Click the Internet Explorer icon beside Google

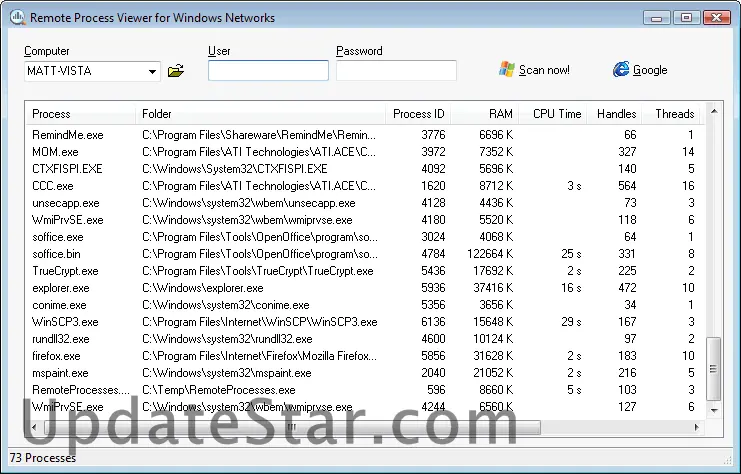[621, 69]
